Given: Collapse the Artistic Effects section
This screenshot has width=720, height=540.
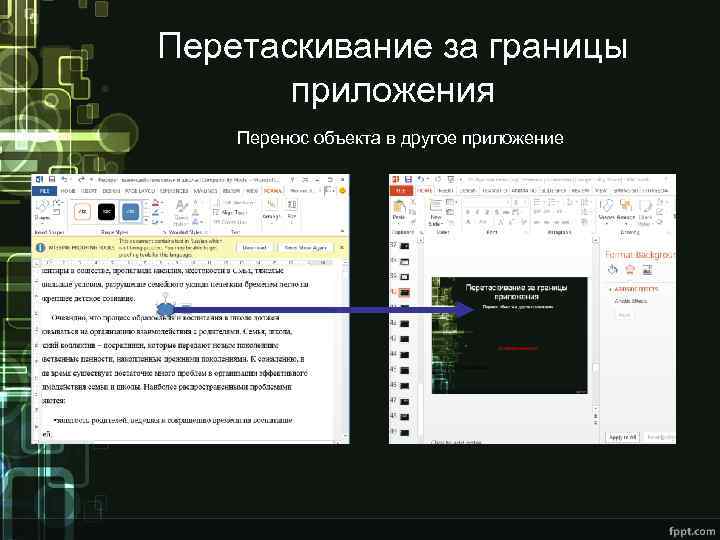Looking at the screenshot, I should tap(610, 290).
